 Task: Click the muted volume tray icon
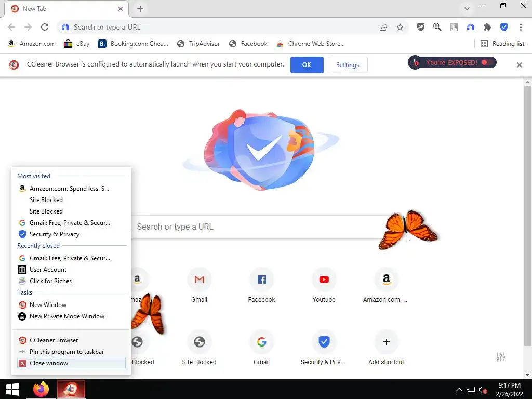point(483,390)
